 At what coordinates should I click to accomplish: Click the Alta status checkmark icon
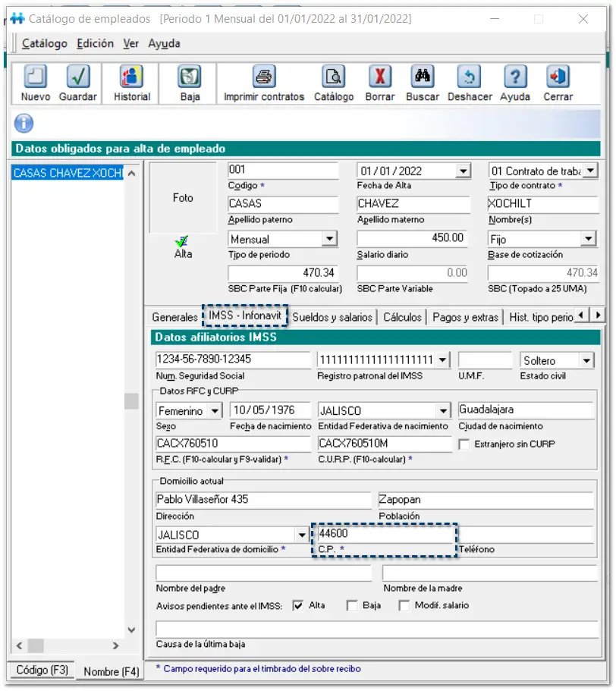pyautogui.click(x=182, y=241)
